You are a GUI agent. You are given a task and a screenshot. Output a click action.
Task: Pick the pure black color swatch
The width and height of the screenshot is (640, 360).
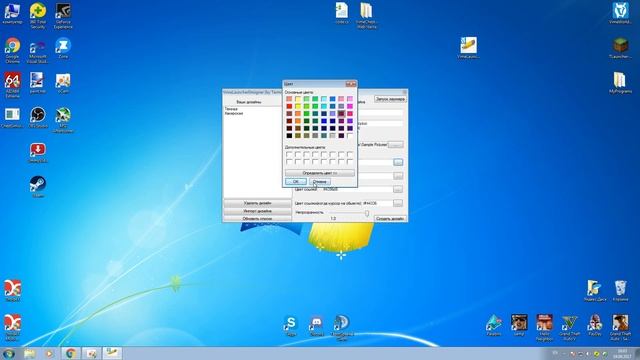289,136
